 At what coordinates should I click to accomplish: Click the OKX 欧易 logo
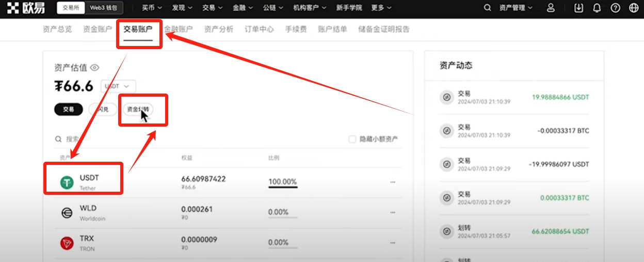pyautogui.click(x=26, y=8)
